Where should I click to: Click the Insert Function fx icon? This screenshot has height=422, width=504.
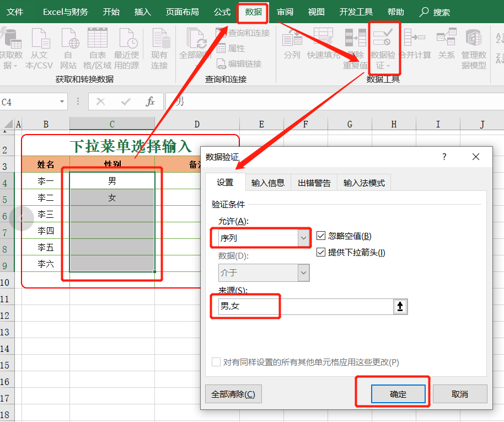150,102
